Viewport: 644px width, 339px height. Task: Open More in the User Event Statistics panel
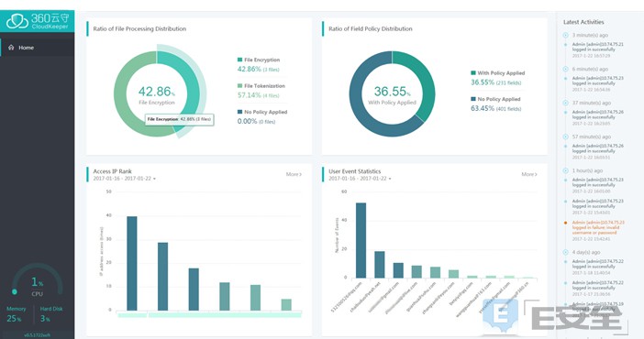(x=529, y=174)
